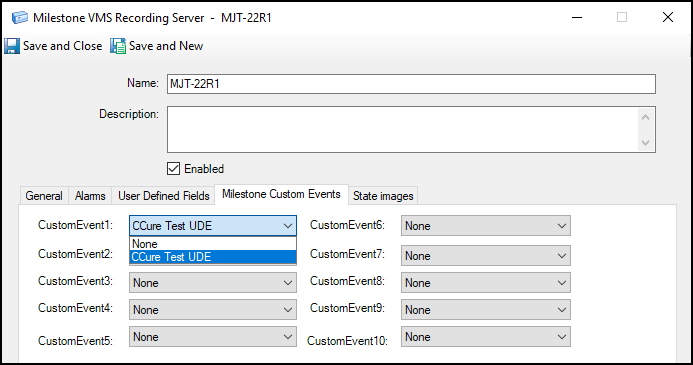Switch to the General tab
The image size is (693, 365).
tap(44, 196)
